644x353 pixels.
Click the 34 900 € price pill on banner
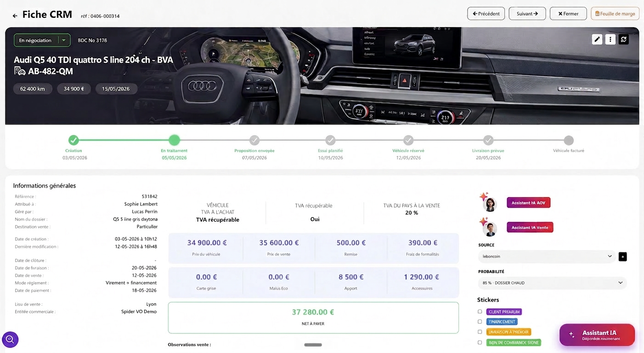(74, 89)
